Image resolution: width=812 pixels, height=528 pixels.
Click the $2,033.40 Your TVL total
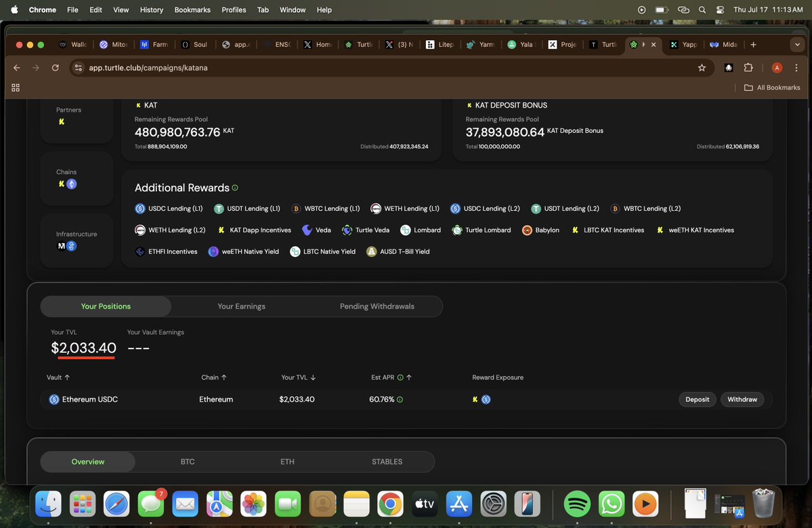tap(83, 348)
